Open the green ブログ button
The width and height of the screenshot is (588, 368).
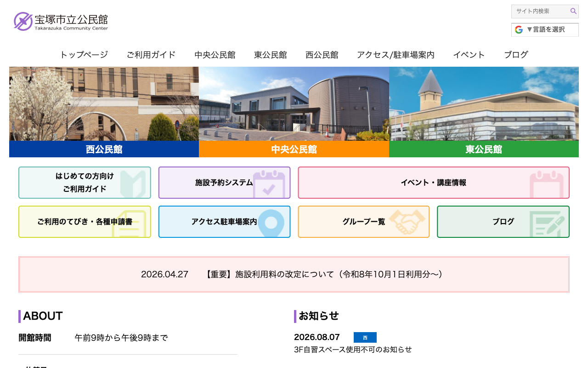[x=503, y=222]
